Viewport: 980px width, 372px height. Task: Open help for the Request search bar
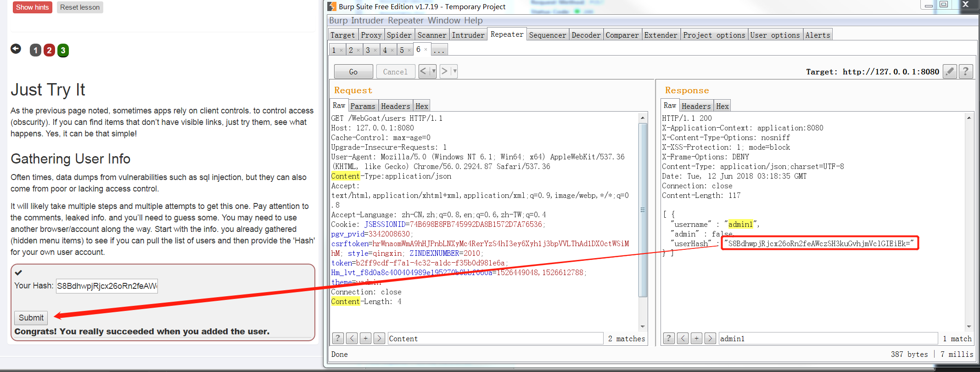click(338, 338)
